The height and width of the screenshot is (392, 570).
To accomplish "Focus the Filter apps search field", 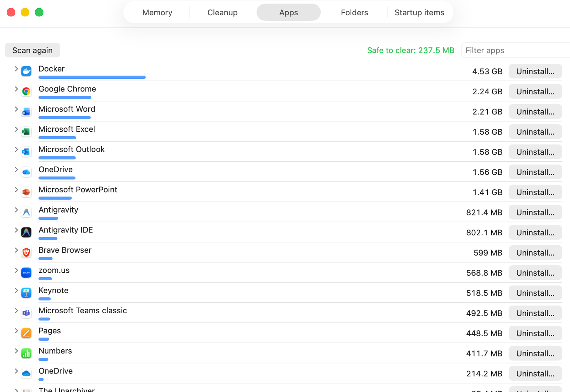I will (515, 50).
